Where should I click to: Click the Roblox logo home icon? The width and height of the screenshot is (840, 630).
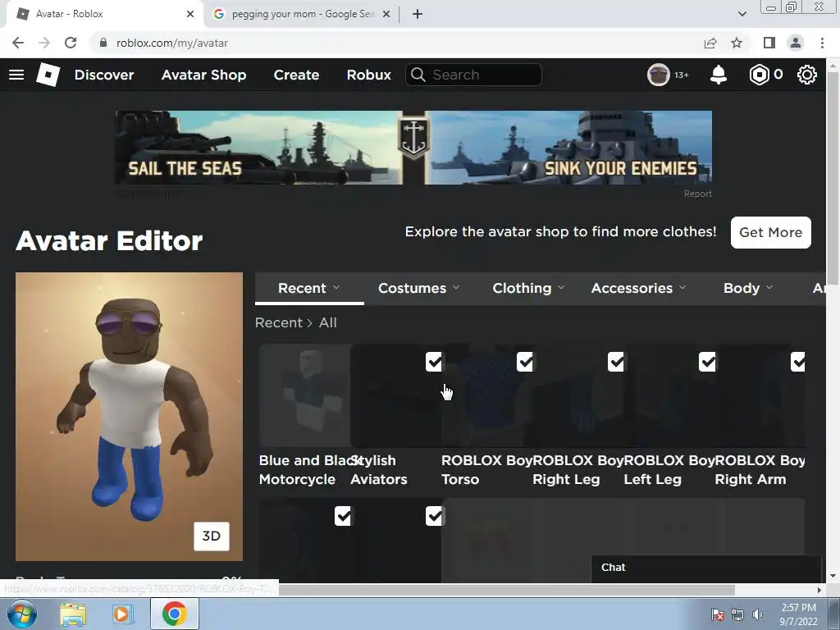48,75
